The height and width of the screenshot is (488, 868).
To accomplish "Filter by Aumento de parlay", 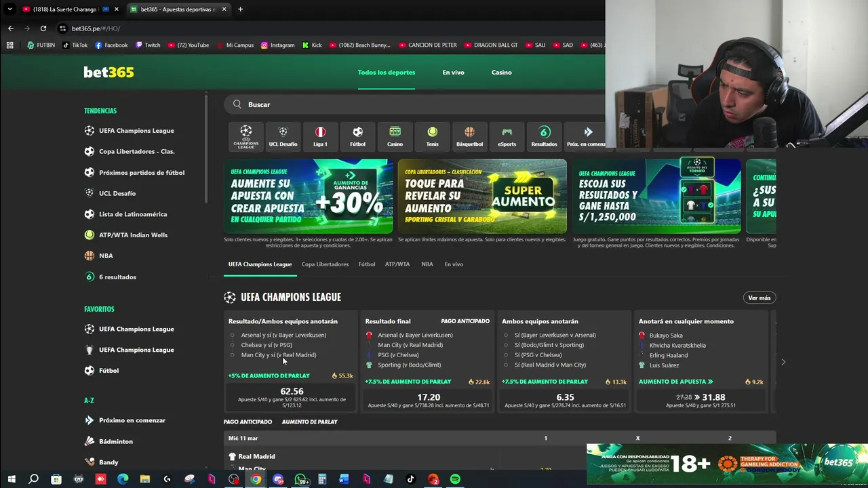I will click(310, 422).
